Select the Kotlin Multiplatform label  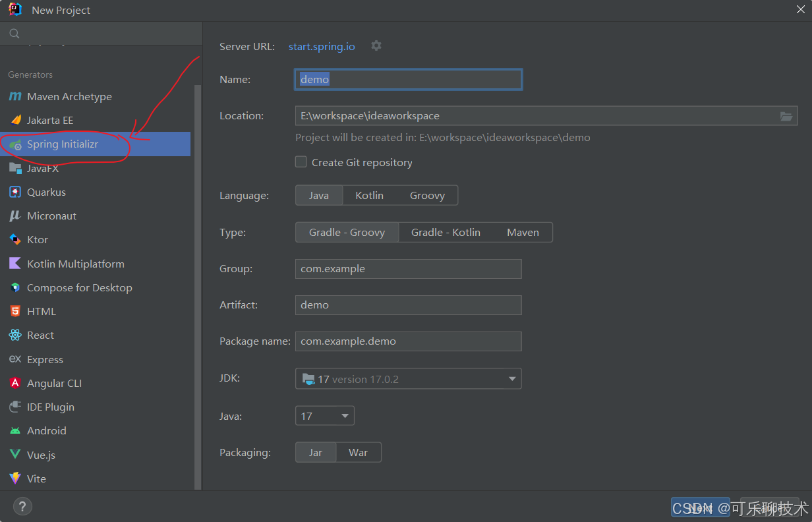point(76,264)
